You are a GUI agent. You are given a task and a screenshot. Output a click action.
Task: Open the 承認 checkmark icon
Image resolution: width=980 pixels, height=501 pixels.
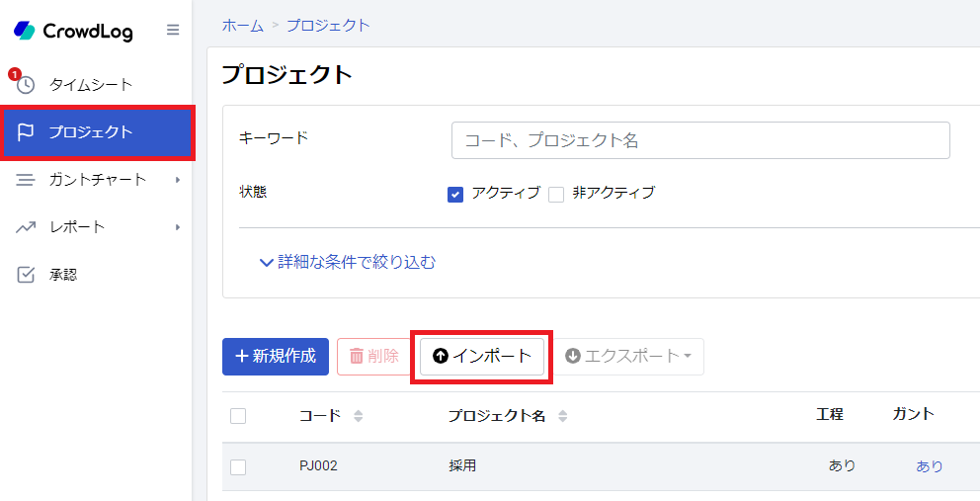25,275
